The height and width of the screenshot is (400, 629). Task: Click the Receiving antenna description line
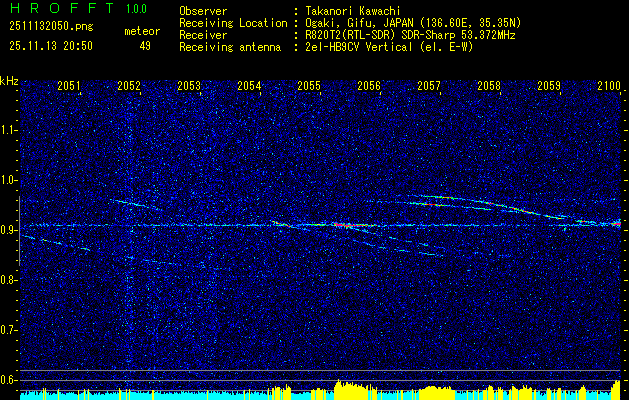(326, 47)
